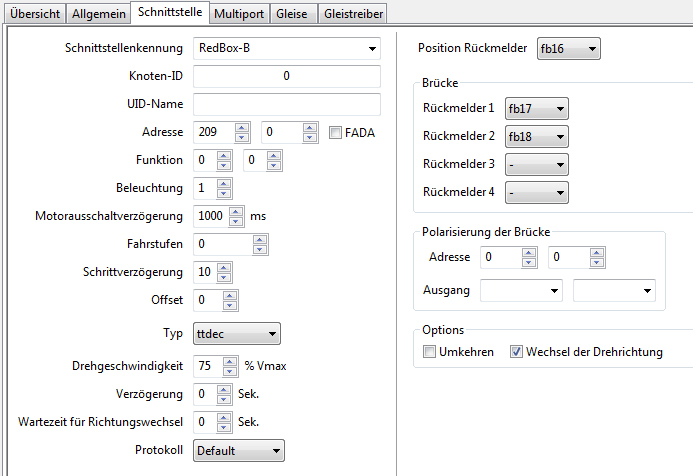Click the Knoten-ID input field
This screenshot has width=693, height=476.
tap(287, 76)
